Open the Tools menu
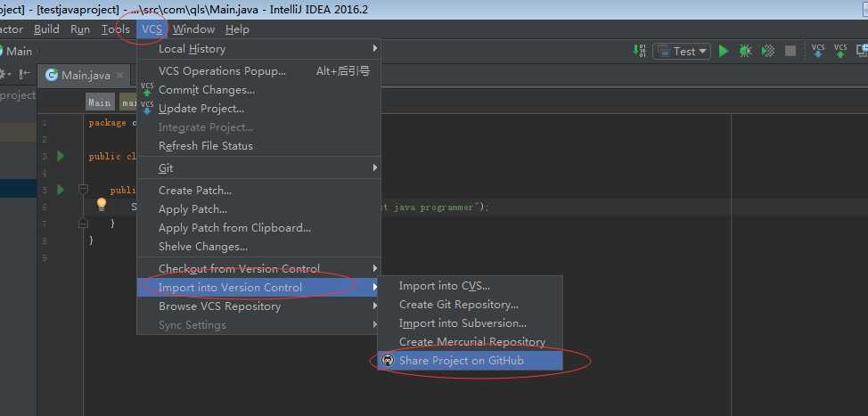This screenshot has width=868, height=416. pyautogui.click(x=116, y=29)
